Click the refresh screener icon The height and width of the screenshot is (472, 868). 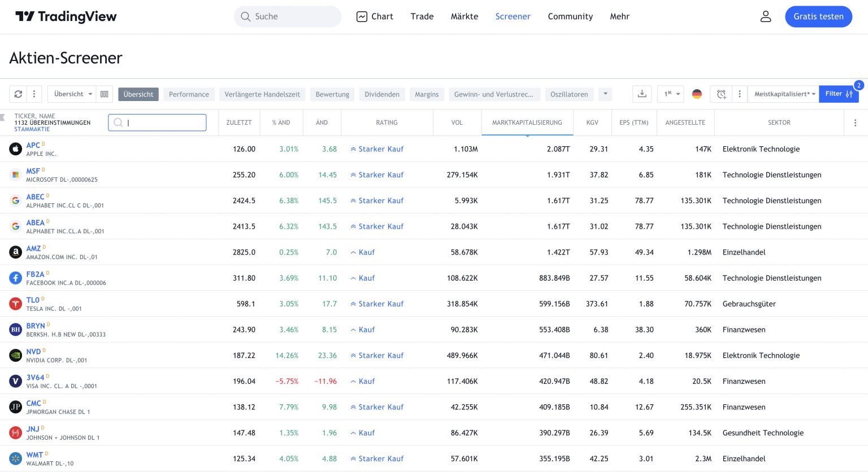[18, 94]
